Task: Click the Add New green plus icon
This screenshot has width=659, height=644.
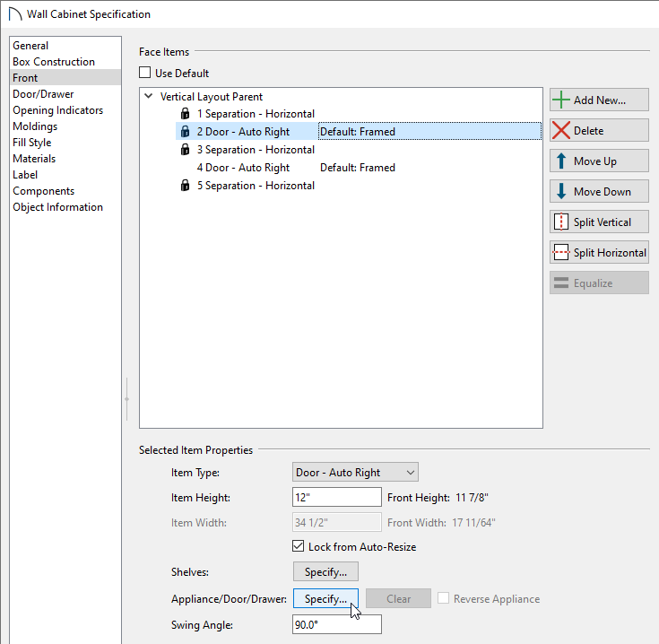Action: (560, 100)
